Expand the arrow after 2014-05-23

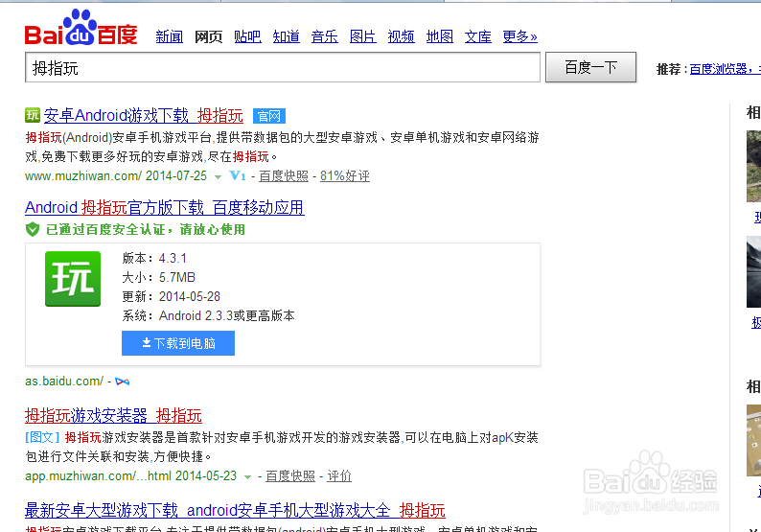tap(247, 477)
